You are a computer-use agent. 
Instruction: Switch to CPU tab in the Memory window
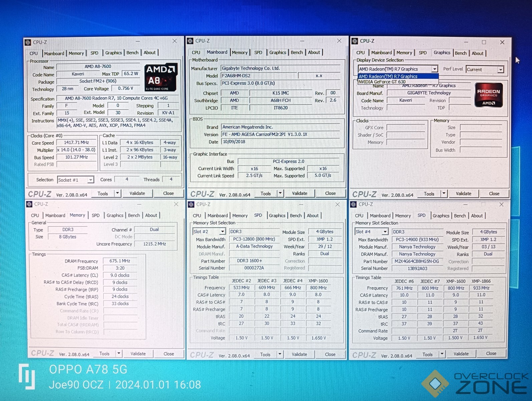tap(35, 216)
